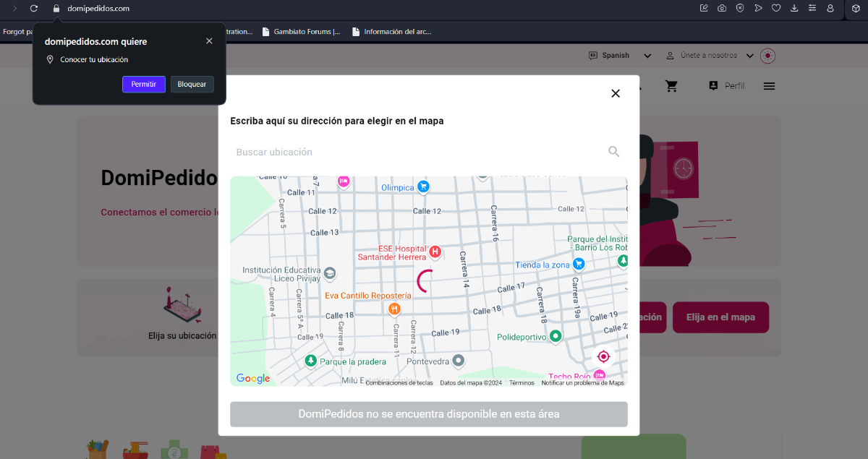Click Bloquear to deny location
Screen dimensions: 868x459
pos(192,85)
